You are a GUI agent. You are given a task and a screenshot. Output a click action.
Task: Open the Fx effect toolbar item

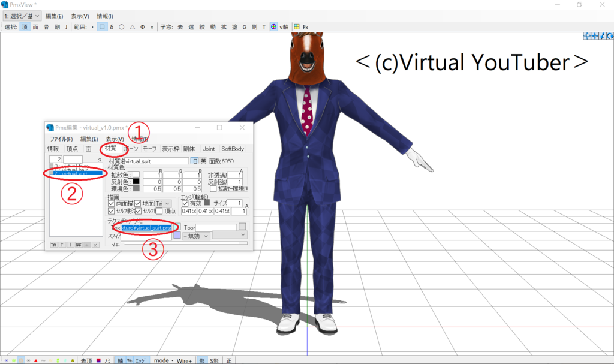(305, 27)
